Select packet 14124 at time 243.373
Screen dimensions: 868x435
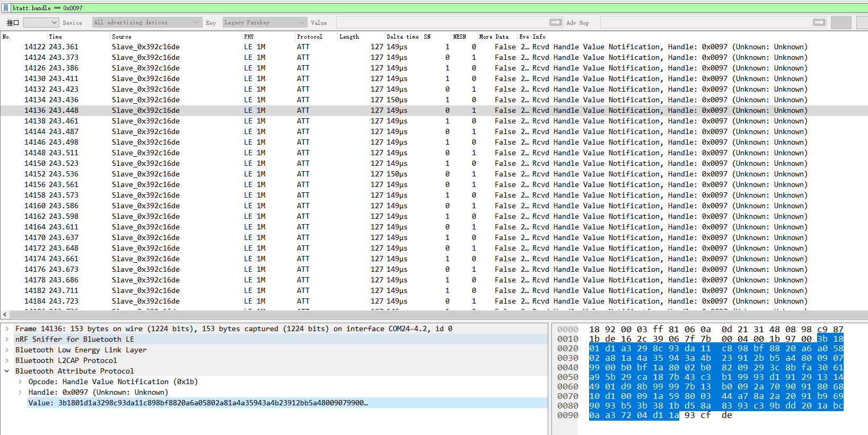(x=434, y=57)
